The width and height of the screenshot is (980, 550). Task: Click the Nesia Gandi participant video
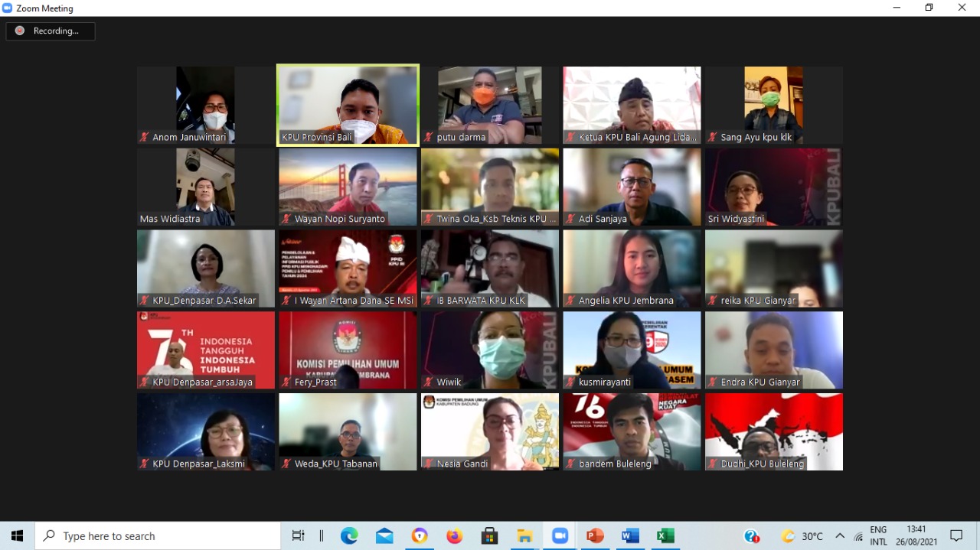490,431
